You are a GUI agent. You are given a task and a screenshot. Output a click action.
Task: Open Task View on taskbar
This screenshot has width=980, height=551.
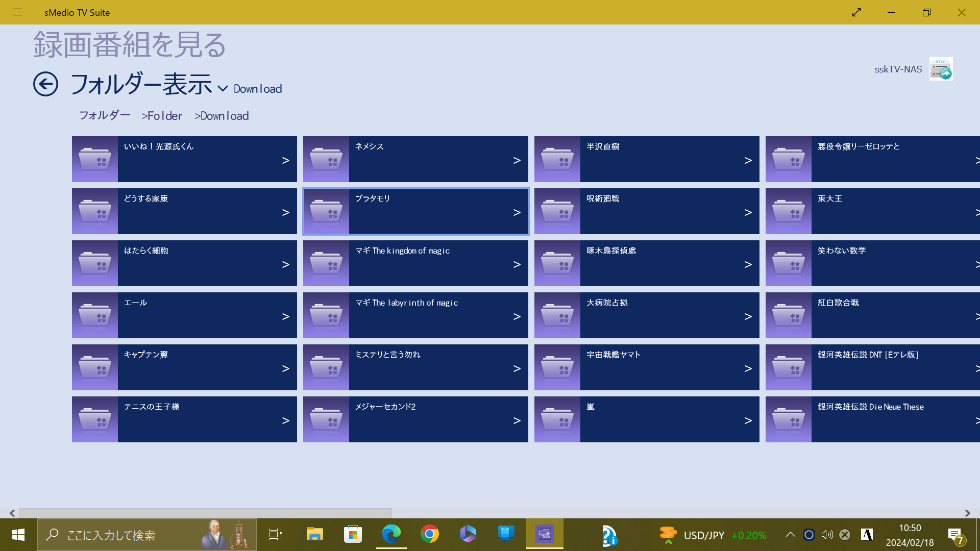[276, 534]
